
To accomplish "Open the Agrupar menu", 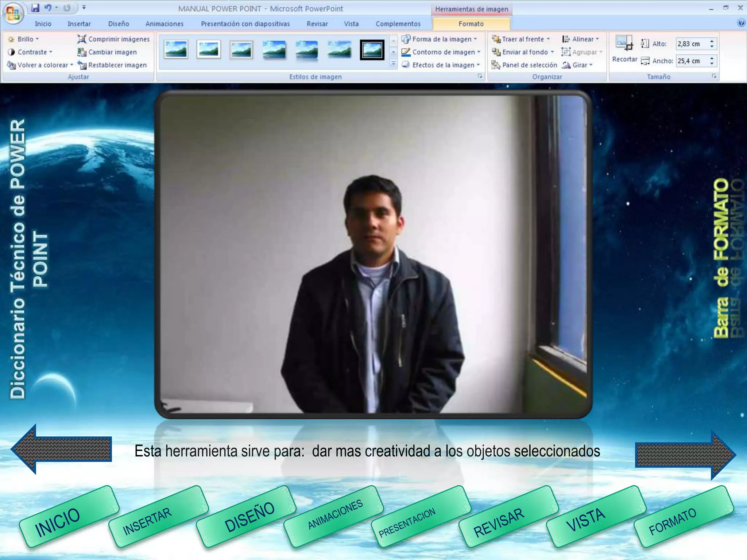I will point(582,52).
